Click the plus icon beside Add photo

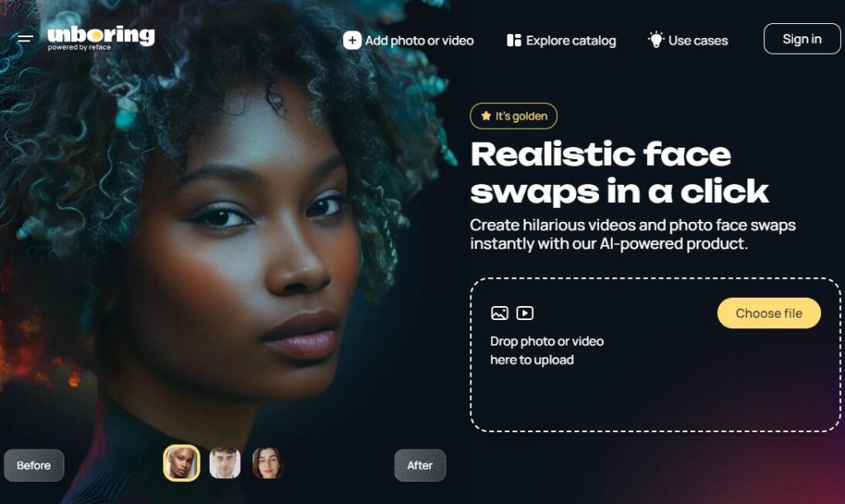coord(352,40)
